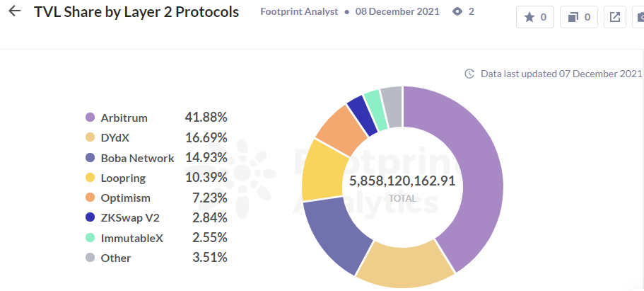644x291 pixels.
Task: Toggle Arbitrum series in the legend
Action: point(124,118)
